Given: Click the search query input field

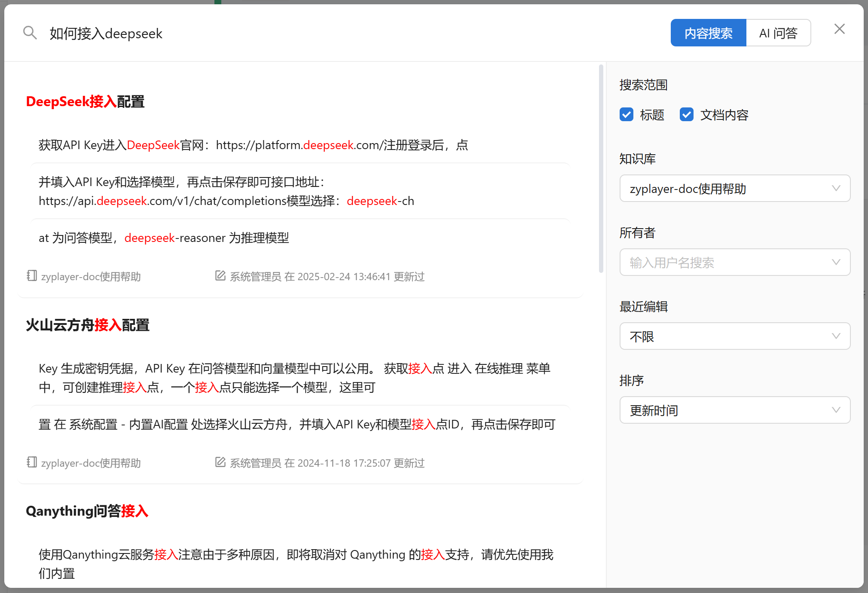Looking at the screenshot, I should [352, 33].
